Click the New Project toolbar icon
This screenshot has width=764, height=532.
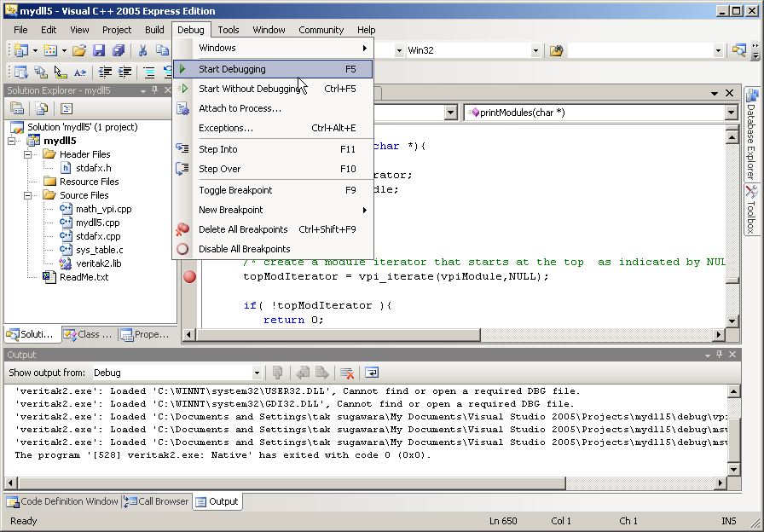21,50
